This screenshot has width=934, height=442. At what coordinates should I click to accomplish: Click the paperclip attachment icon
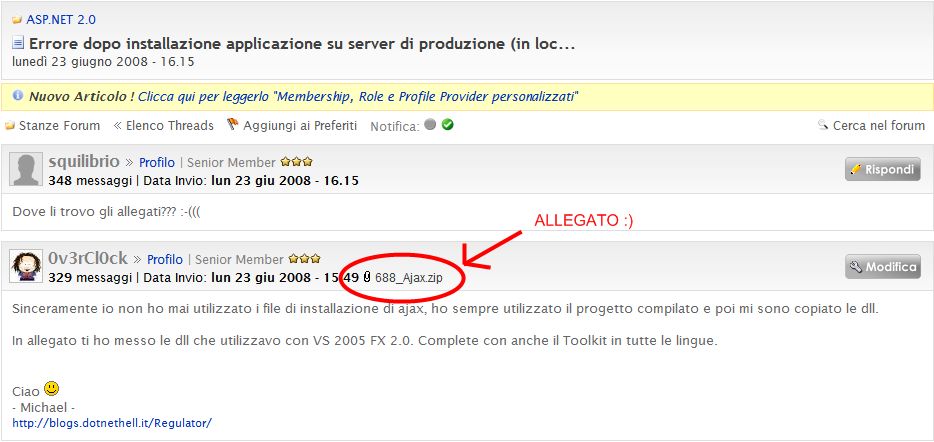tap(368, 277)
